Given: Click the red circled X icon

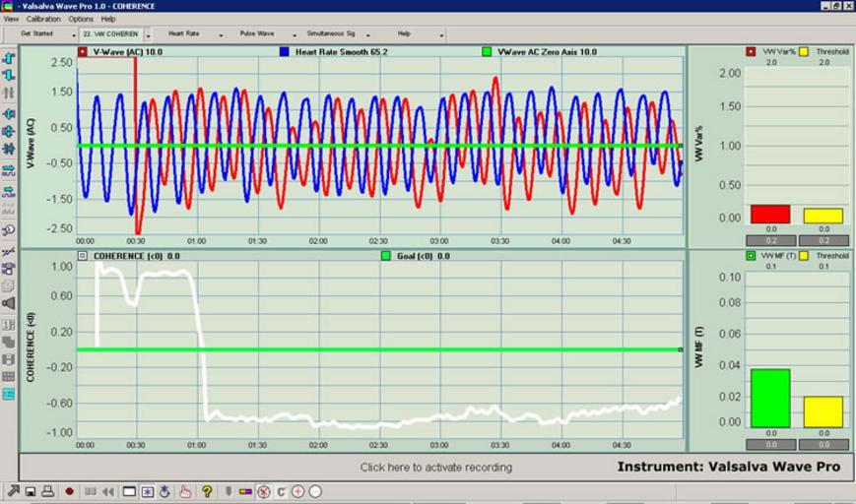Looking at the screenshot, I should pos(264,491).
